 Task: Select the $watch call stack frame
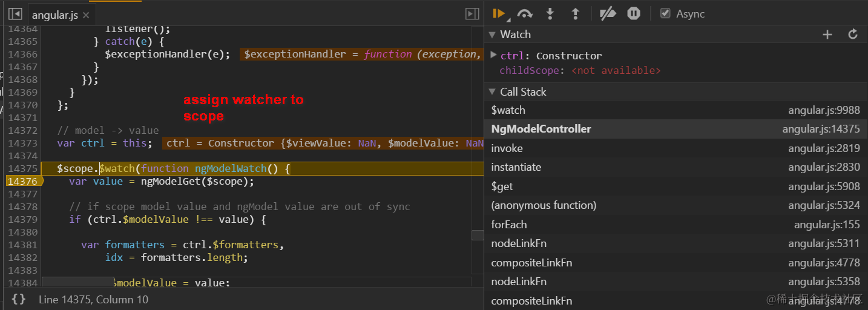508,110
